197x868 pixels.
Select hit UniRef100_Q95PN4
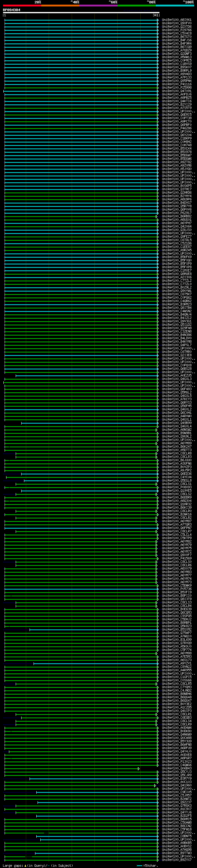[177, 81]
